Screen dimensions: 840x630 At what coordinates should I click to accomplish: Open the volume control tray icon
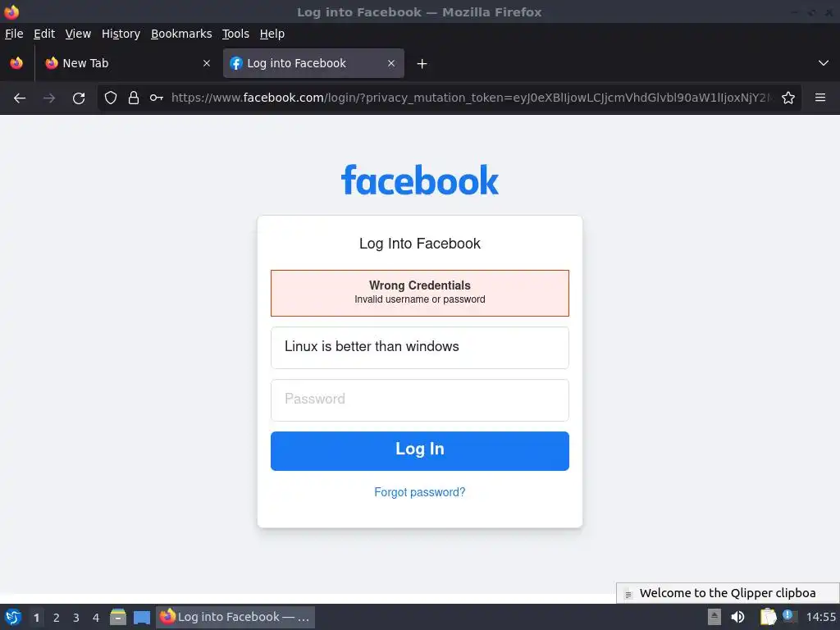coord(737,617)
